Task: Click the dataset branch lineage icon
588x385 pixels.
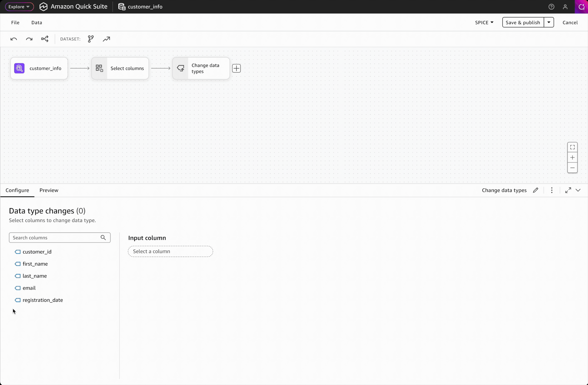Action: click(91, 39)
